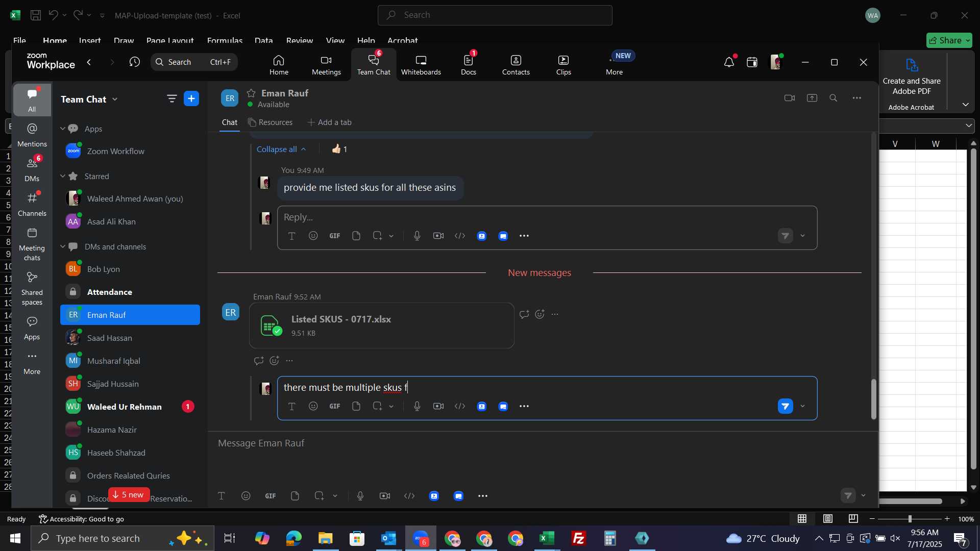
Task: Expand the Excel ribbon collapse arrow
Action: [966, 105]
